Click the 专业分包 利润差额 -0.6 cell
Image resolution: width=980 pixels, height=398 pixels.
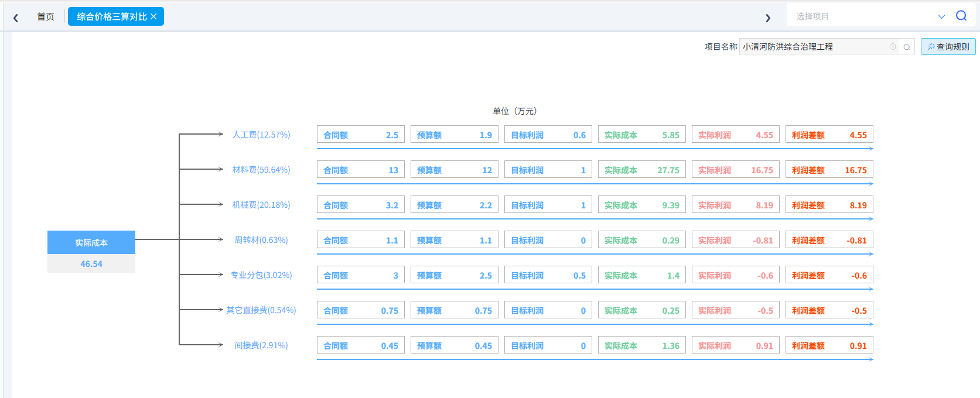829,275
